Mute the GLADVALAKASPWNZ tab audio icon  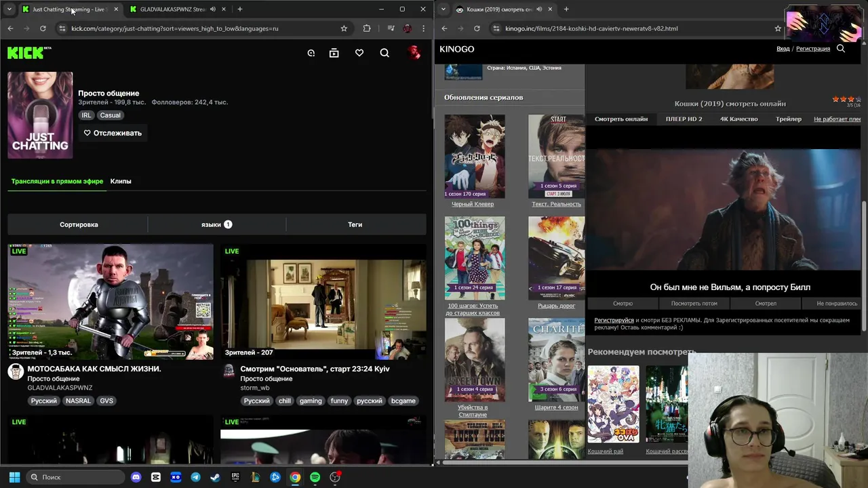(x=213, y=9)
